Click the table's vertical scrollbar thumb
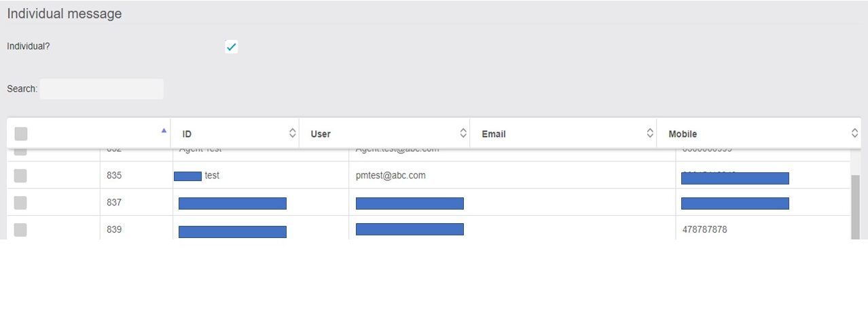Viewport: 868px width, 312px height. 854,206
